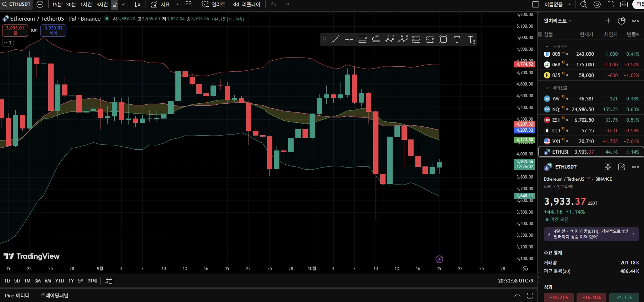The width and height of the screenshot is (644, 302).
Task: Open the 트레이딩패널 tab
Action: 55,296
